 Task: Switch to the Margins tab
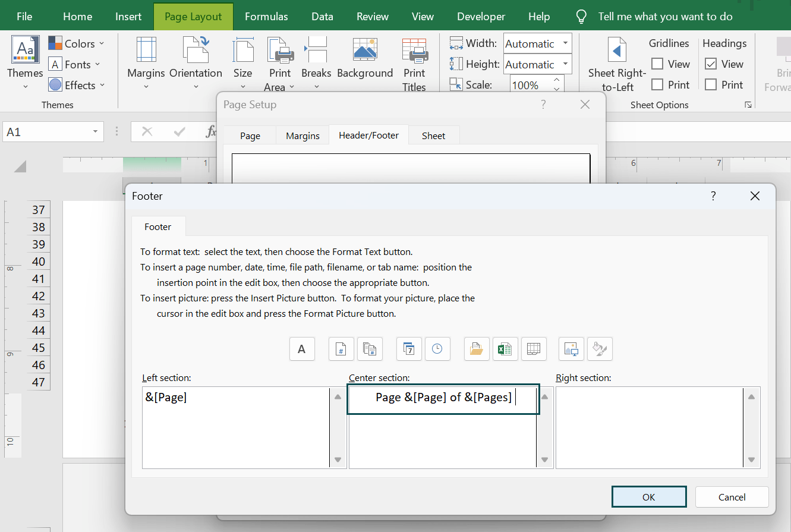(302, 136)
